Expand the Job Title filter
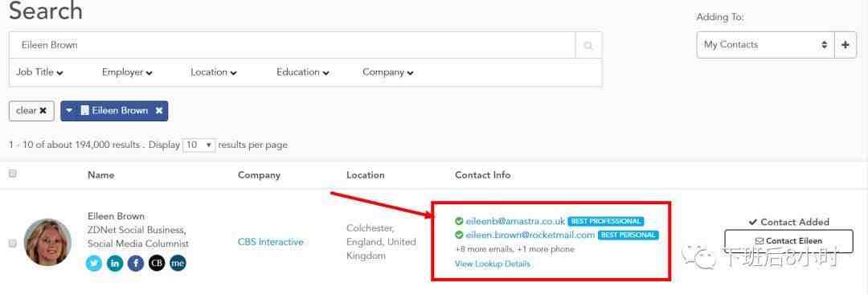The height and width of the screenshot is (295, 868). tap(39, 72)
